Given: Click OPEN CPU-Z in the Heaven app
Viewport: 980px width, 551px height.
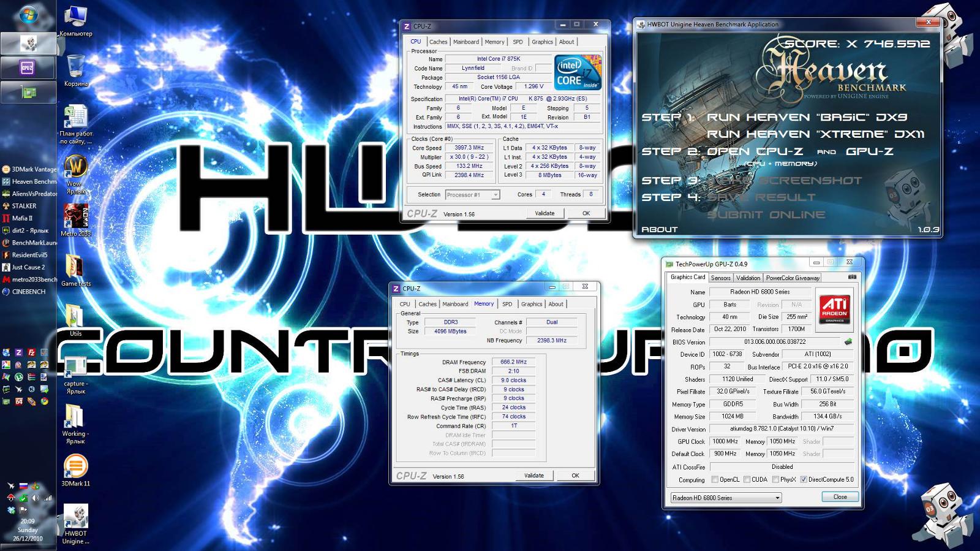Looking at the screenshot, I should pyautogui.click(x=755, y=151).
